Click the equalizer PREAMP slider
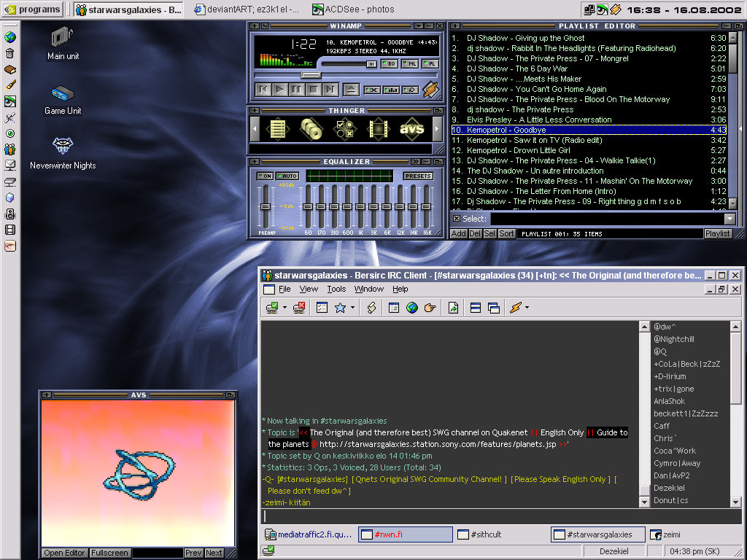 (266, 206)
